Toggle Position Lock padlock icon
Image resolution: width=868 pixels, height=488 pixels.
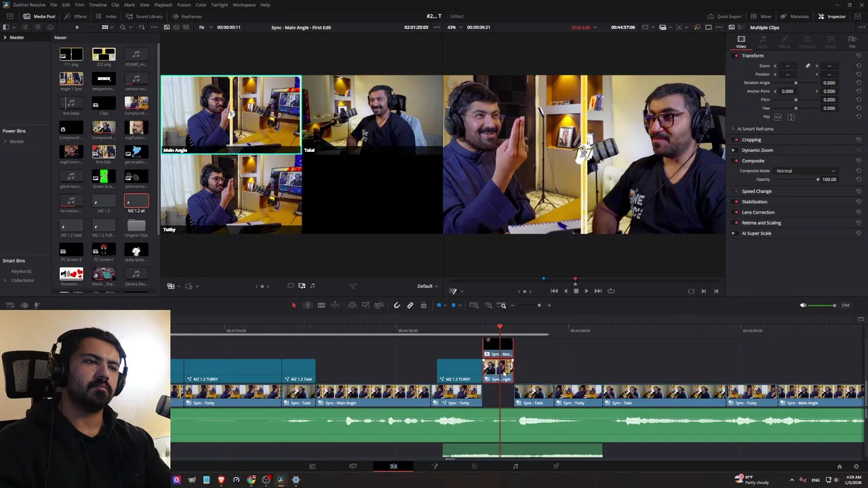point(423,306)
